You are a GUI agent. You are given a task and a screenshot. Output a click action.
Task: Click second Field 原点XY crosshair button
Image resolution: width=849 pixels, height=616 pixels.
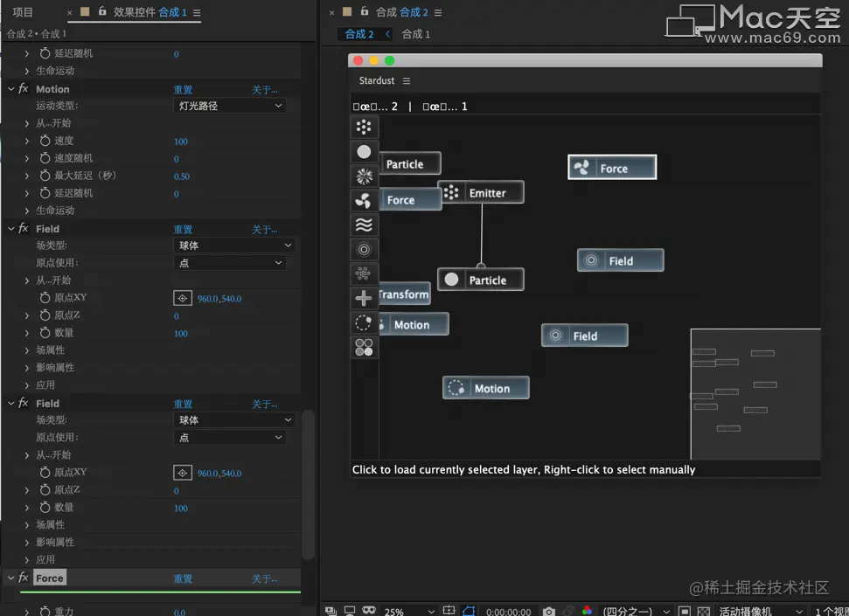(183, 473)
